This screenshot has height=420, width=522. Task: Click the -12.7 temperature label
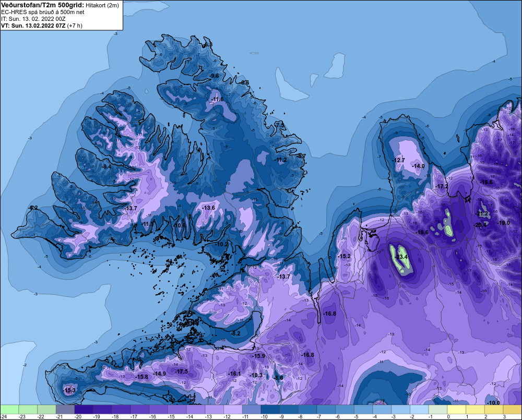tap(398, 160)
